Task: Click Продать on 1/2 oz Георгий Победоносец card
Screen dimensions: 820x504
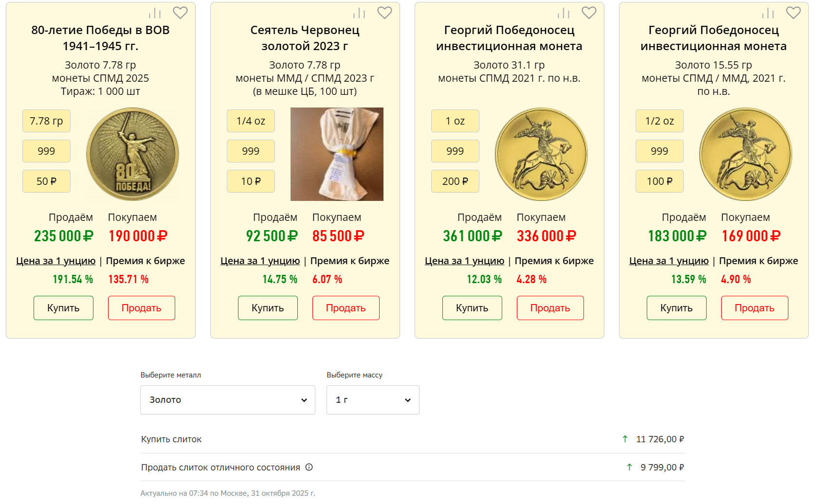Action: (754, 308)
